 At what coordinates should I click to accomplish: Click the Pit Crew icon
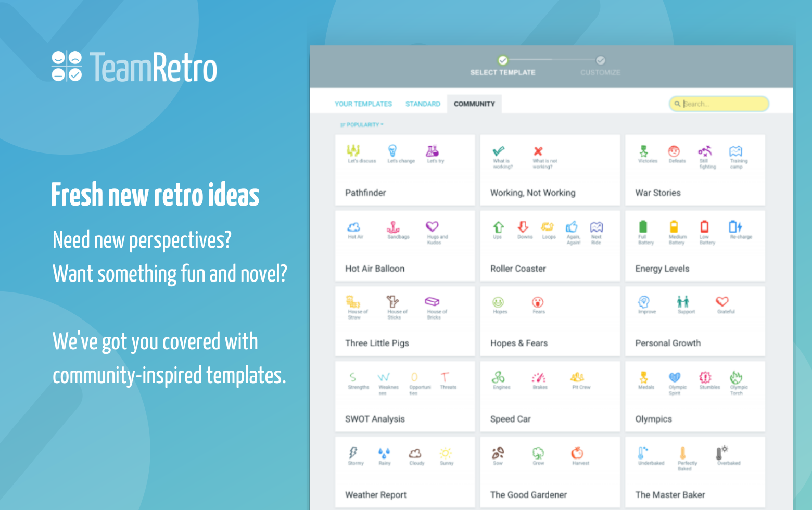tap(577, 377)
